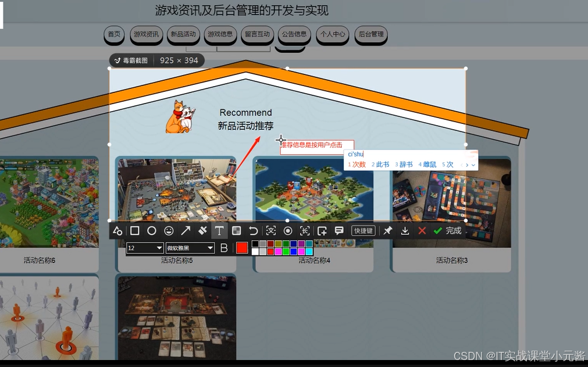Open the 微软雅黑 font dropdown
The width and height of the screenshot is (588, 367).
[x=190, y=248]
